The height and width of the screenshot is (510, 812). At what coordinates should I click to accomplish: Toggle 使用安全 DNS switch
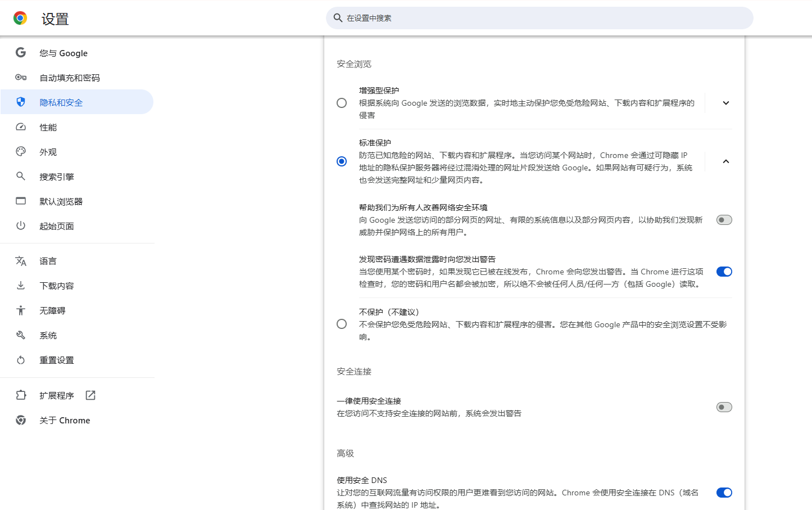724,493
